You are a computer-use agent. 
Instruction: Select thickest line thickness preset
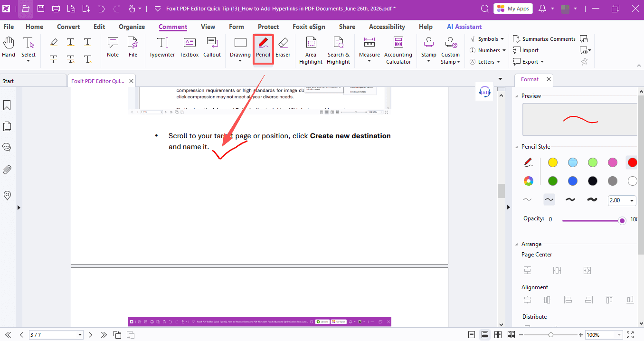592,200
